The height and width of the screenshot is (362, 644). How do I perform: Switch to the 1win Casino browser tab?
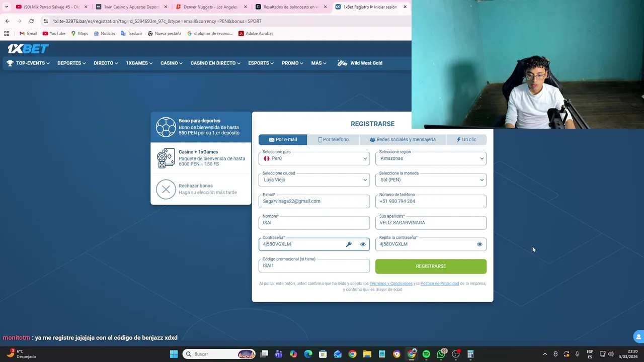coord(131,7)
